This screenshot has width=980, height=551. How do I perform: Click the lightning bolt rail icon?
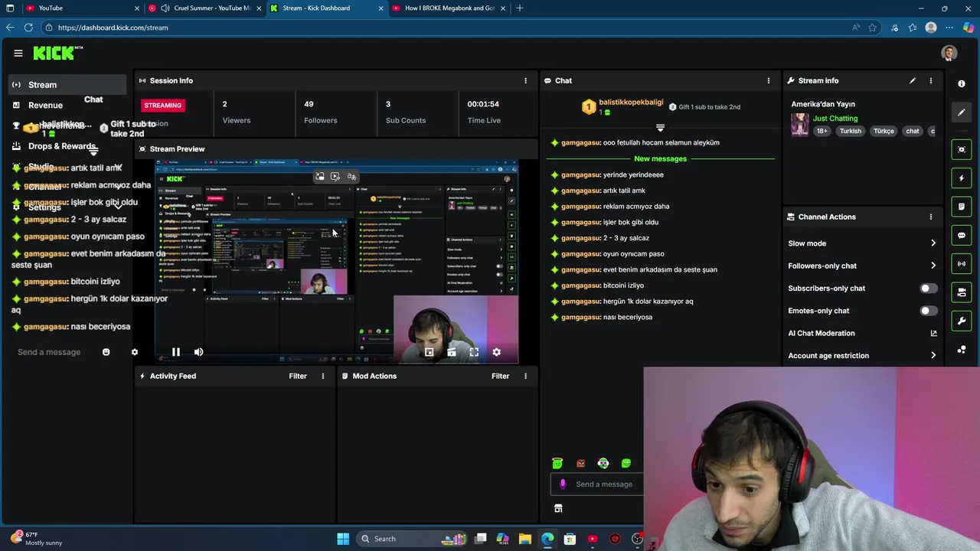pos(962,178)
